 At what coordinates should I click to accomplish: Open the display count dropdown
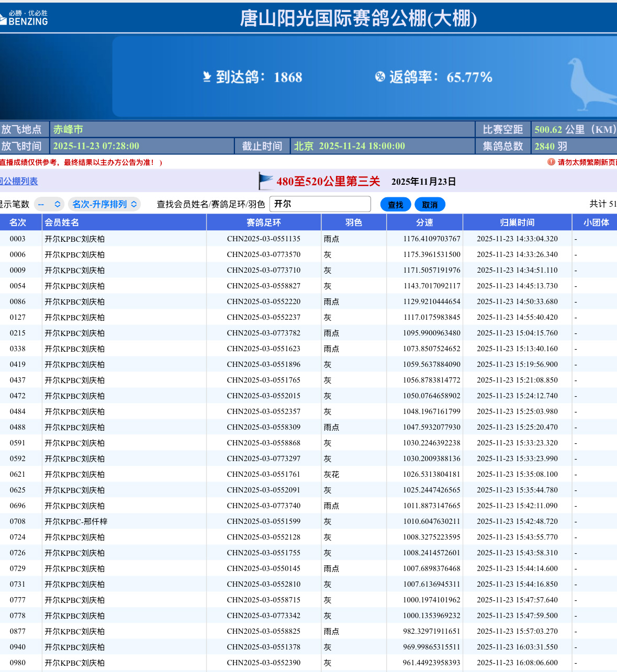point(49,204)
